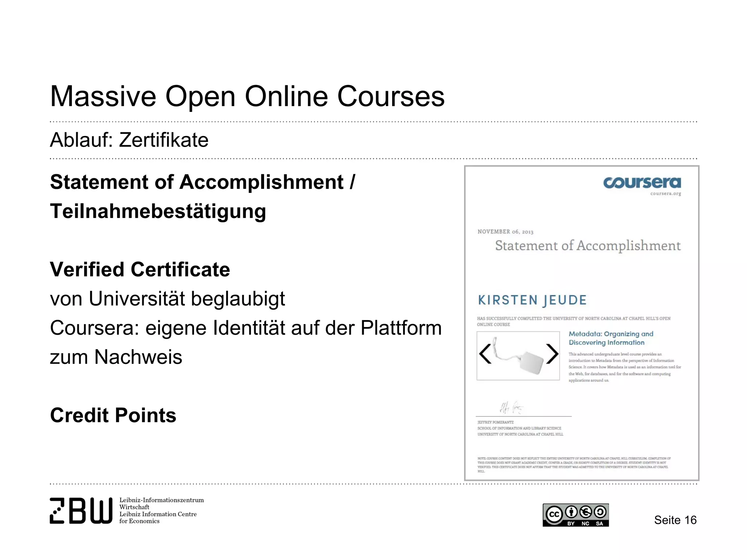Viewport: 747px width, 560px height.
Task: Click the name 'JEFFREY POMERANTZ'
Action: coord(495,422)
